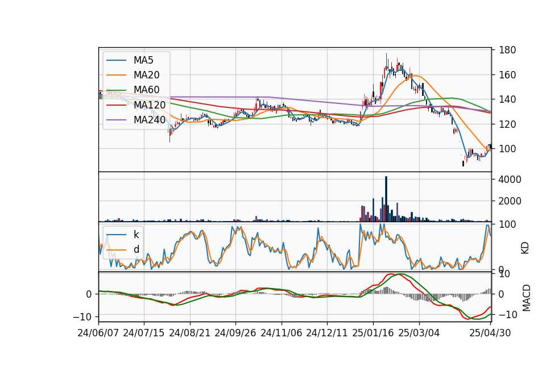
Task: Click the 4000 volume axis label
Action: (510, 180)
